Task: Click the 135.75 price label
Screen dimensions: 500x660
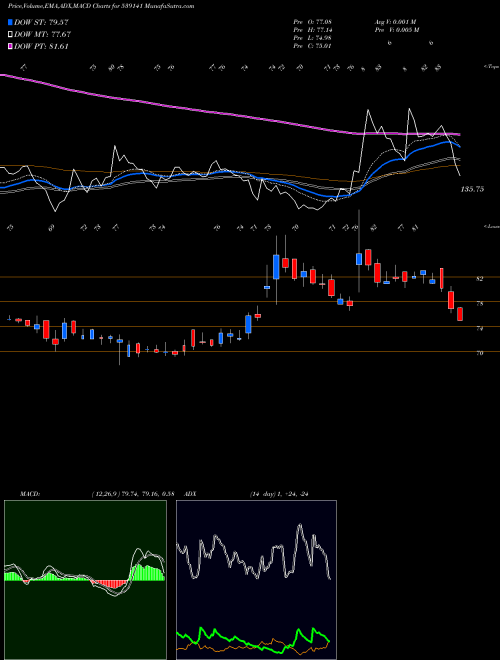Action: (x=472, y=189)
